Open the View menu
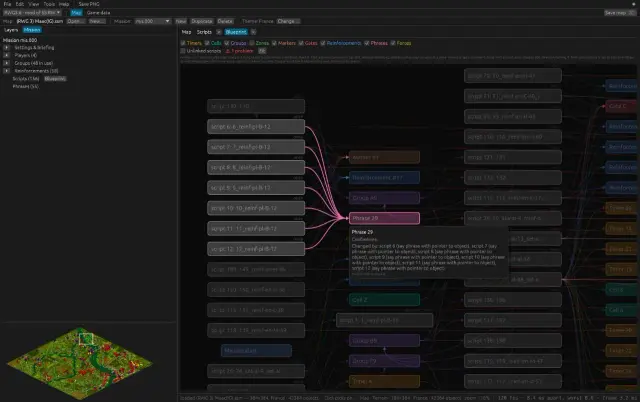 pos(33,4)
